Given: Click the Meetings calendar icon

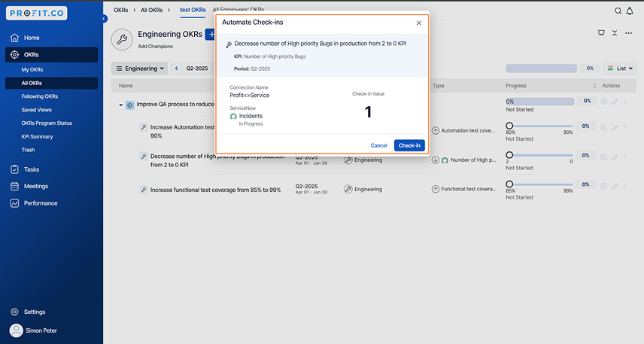Looking at the screenshot, I should pyautogui.click(x=14, y=186).
